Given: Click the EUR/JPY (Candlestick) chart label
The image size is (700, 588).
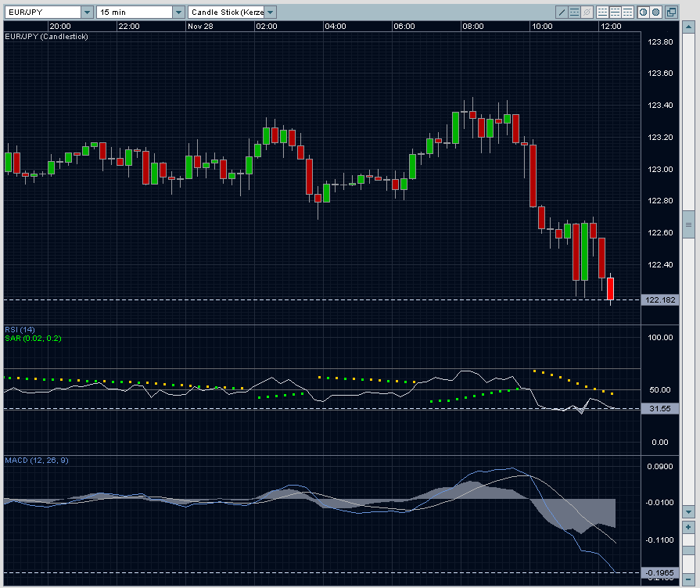Looking at the screenshot, I should [46, 37].
